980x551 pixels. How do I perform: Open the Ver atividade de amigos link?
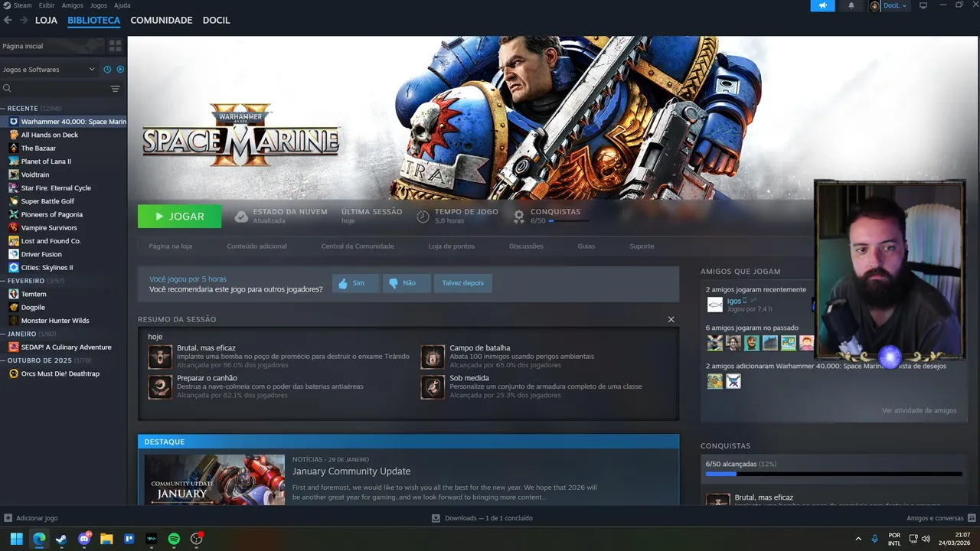(x=919, y=411)
